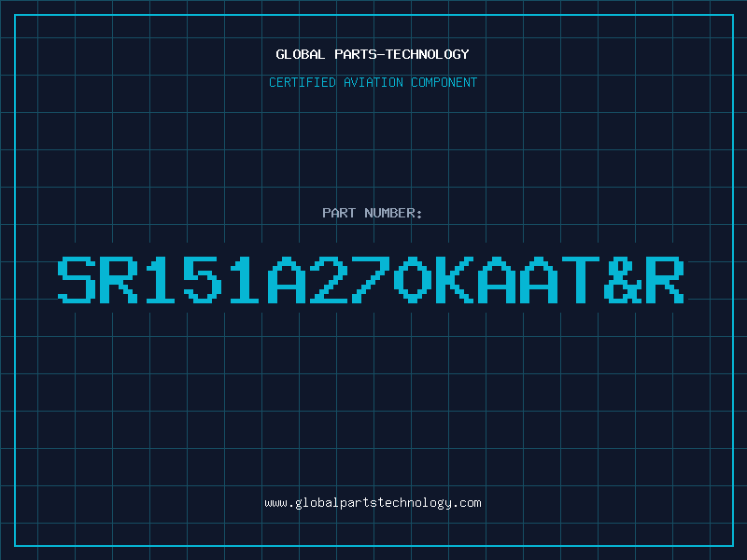747x560 pixels.
Task: Click the PART NUMBER: label
Action: tap(373, 213)
